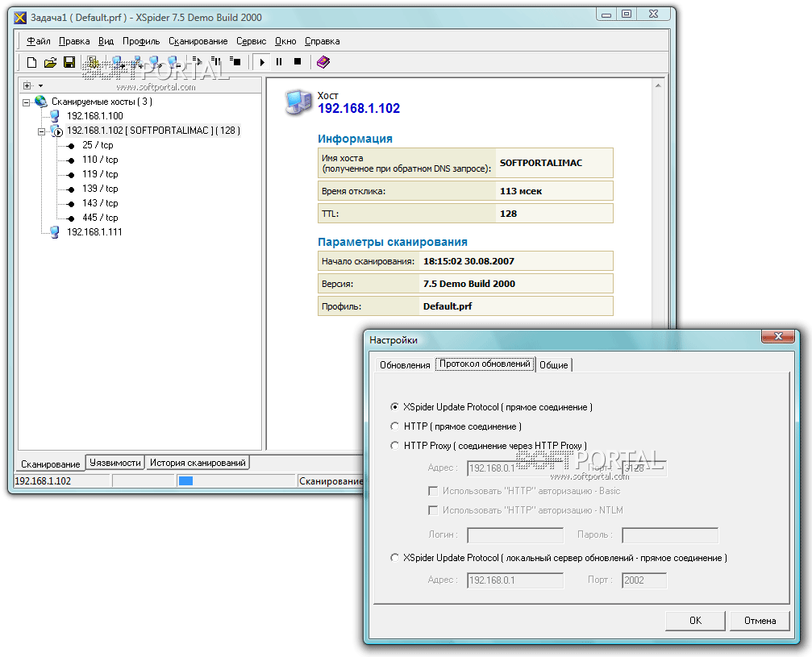Open the Правка menu
Screen dimensions: 812x657
[x=74, y=41]
